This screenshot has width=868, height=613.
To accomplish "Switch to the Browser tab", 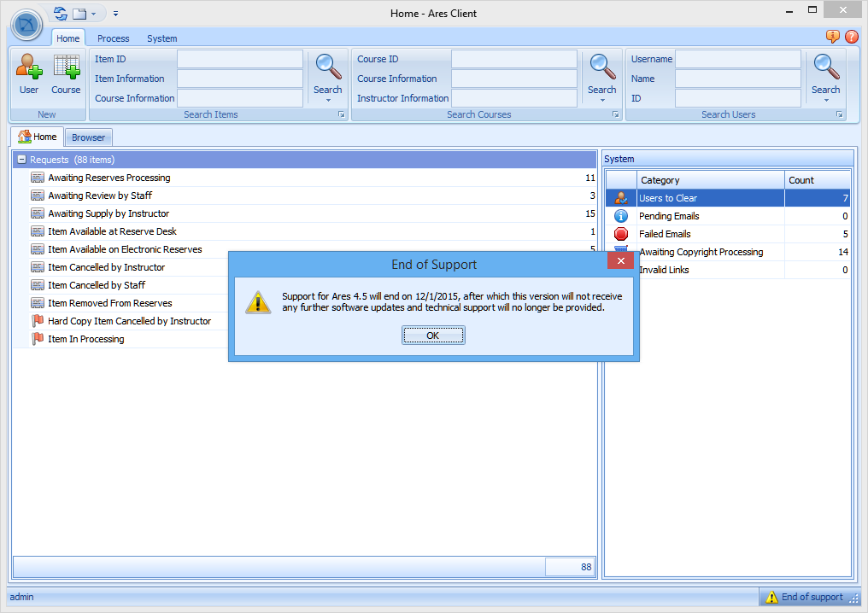I will (88, 137).
